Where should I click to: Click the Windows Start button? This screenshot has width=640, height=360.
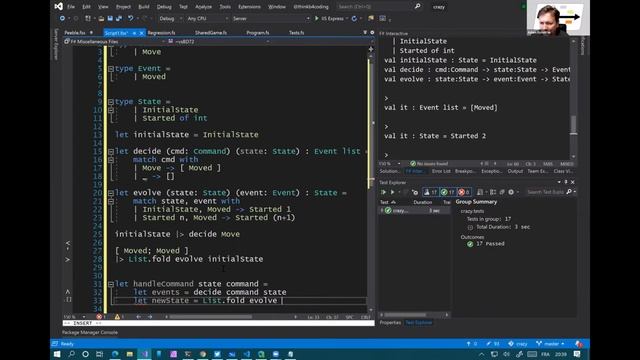point(57,354)
